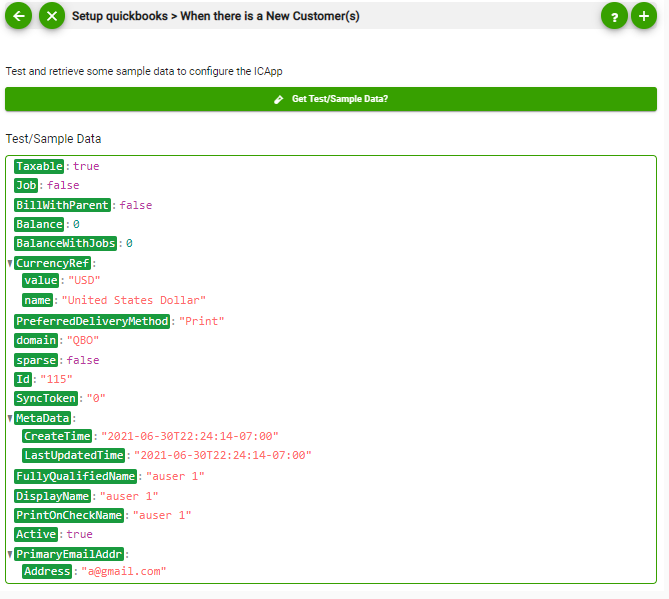Select the Job key tag

[x=26, y=185]
